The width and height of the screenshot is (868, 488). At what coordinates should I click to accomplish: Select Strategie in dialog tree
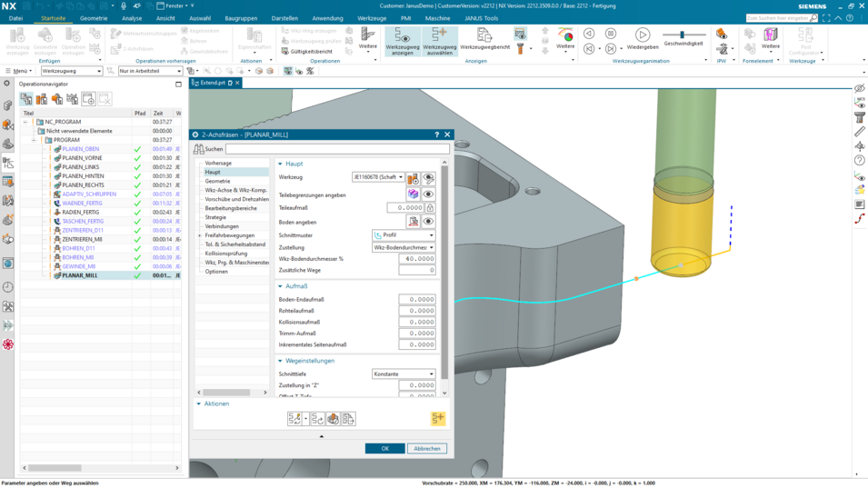coord(215,217)
